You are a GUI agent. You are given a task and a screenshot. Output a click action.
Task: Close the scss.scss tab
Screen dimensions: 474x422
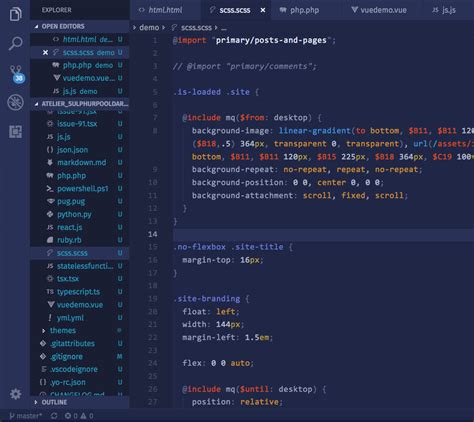pyautogui.click(x=263, y=10)
